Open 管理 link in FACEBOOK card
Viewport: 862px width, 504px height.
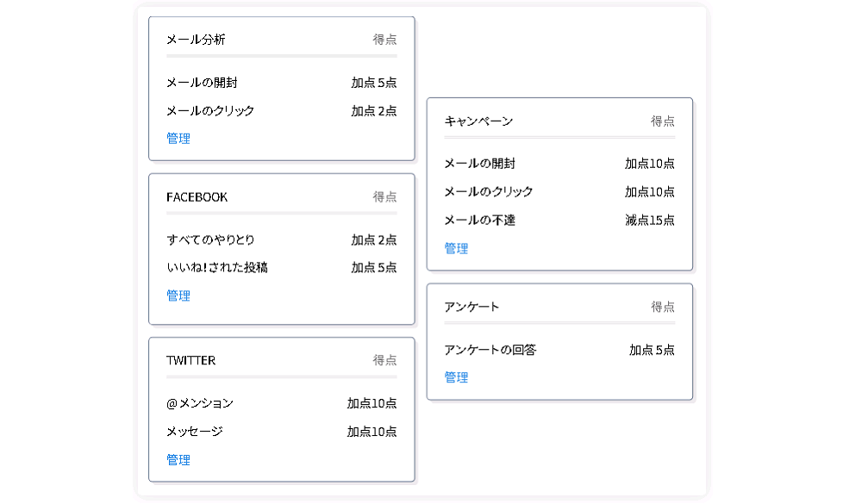[178, 296]
